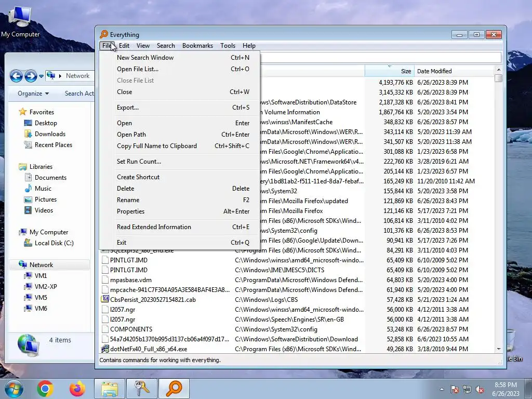Open Downloads in the Explorer sidebar
532x399 pixels.
(45, 134)
